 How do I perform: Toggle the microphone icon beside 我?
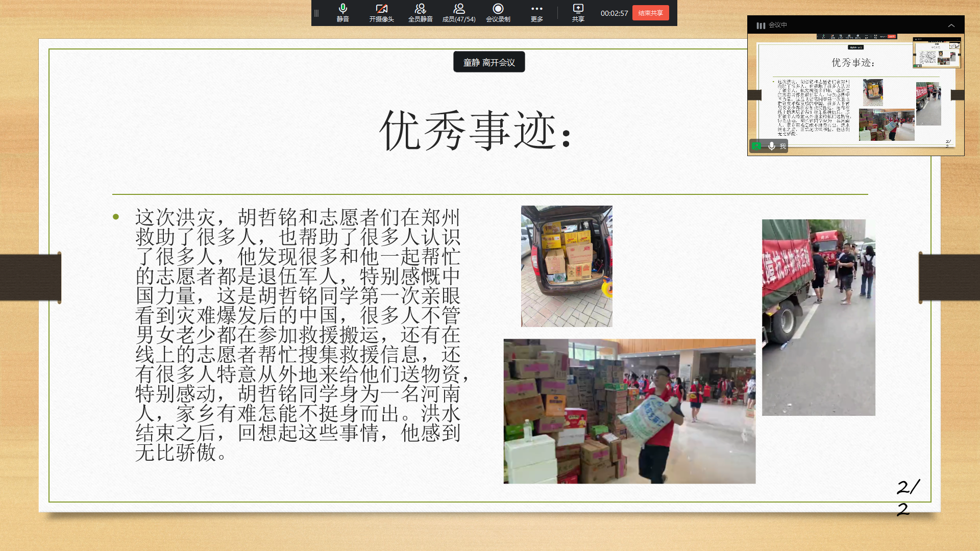[772, 146]
